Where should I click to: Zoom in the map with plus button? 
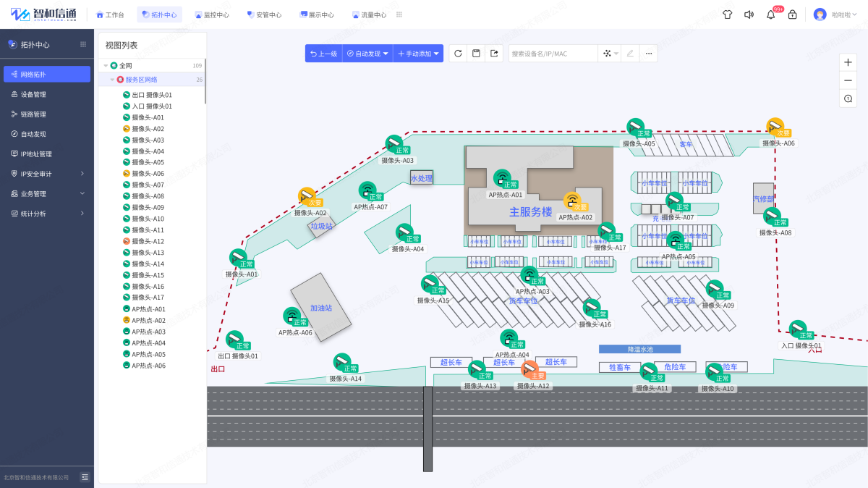(x=848, y=62)
